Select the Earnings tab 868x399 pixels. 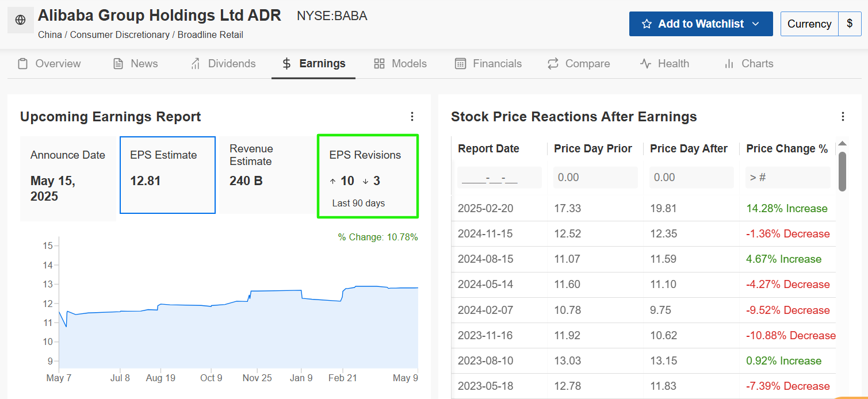pos(313,64)
